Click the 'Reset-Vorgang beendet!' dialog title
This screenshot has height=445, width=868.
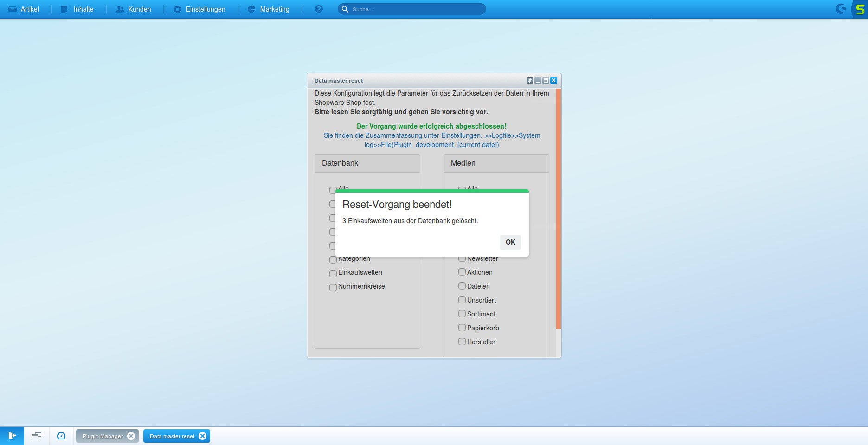click(x=397, y=205)
